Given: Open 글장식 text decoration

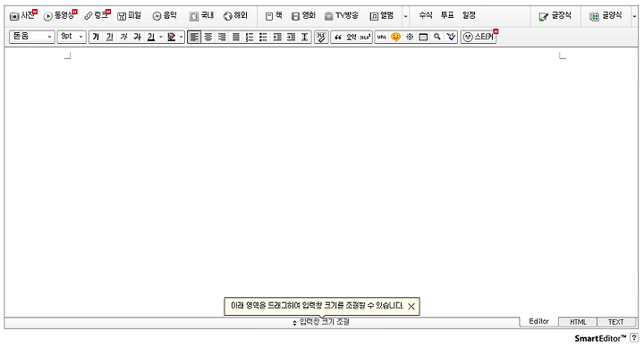Looking at the screenshot, I should pos(555,16).
